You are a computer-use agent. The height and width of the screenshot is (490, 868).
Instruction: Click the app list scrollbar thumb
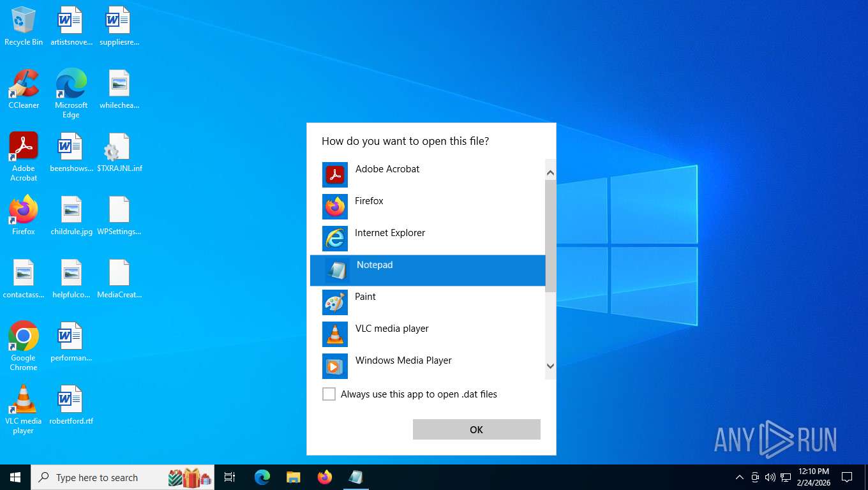tap(551, 236)
